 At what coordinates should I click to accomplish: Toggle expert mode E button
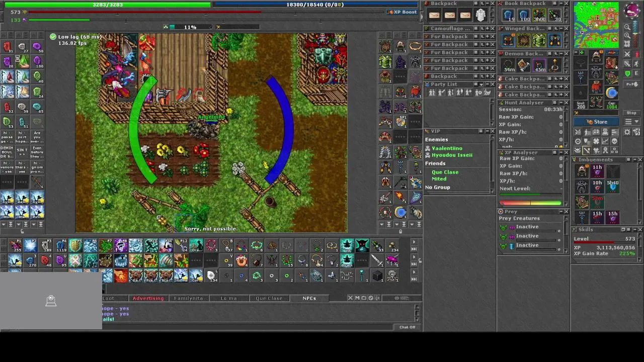coord(636,73)
